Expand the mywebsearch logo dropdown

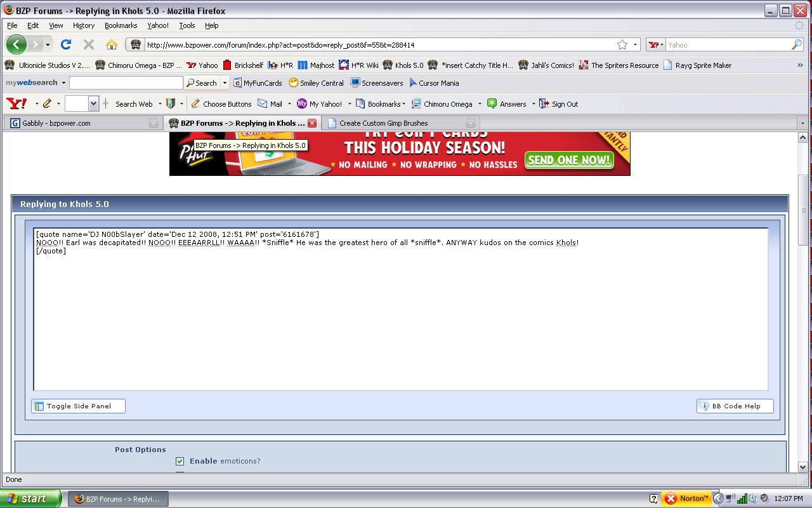point(63,83)
